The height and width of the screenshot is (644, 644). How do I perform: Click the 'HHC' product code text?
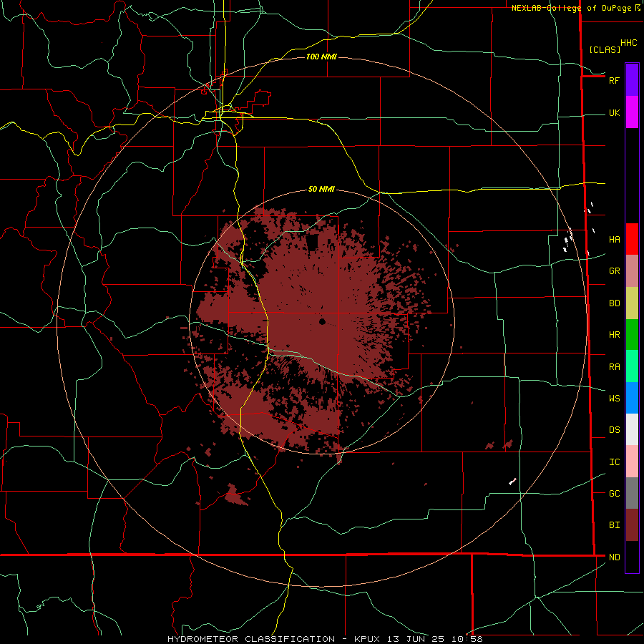click(x=629, y=43)
